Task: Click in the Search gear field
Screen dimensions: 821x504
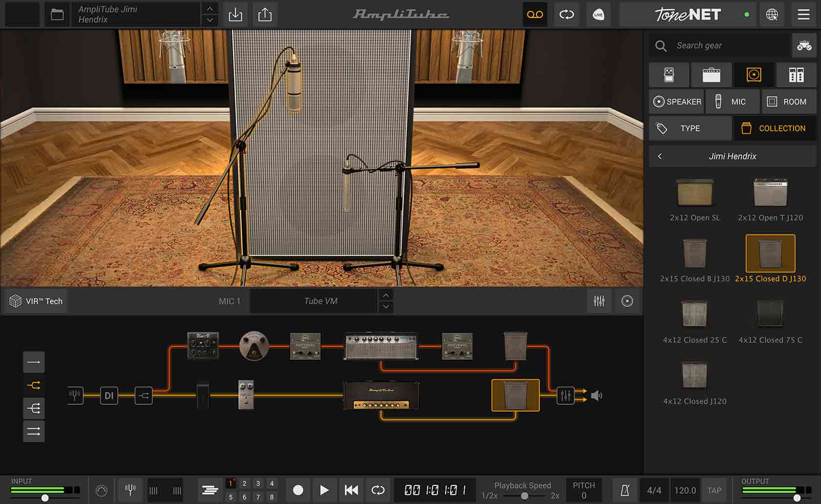Action: (720, 45)
